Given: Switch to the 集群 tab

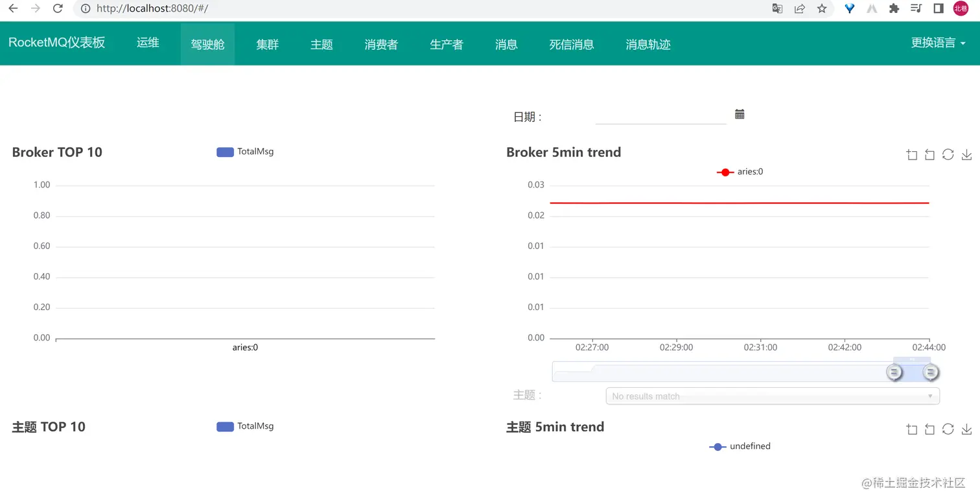Looking at the screenshot, I should 267,44.
